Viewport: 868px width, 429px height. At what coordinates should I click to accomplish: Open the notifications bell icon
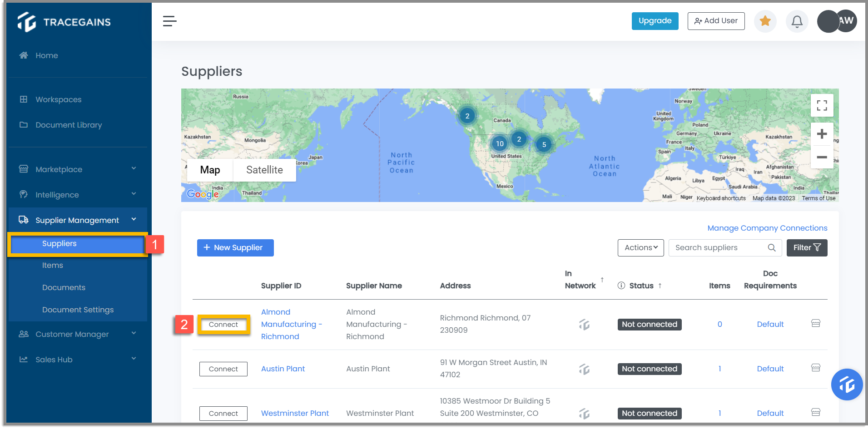797,21
